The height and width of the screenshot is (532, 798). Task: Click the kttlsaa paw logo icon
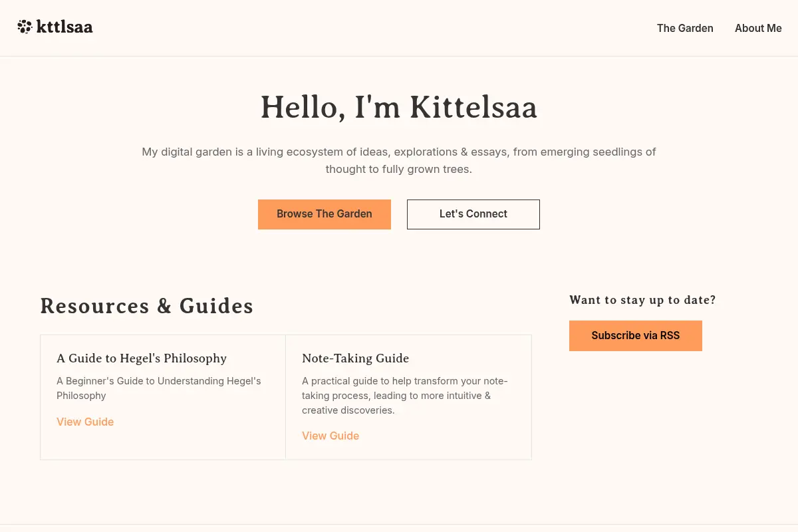(25, 27)
